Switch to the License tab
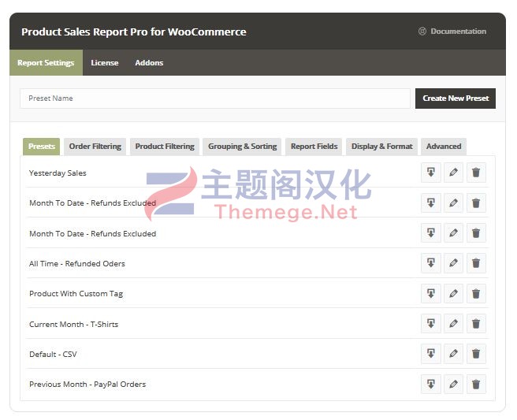The image size is (517, 420). (x=105, y=62)
